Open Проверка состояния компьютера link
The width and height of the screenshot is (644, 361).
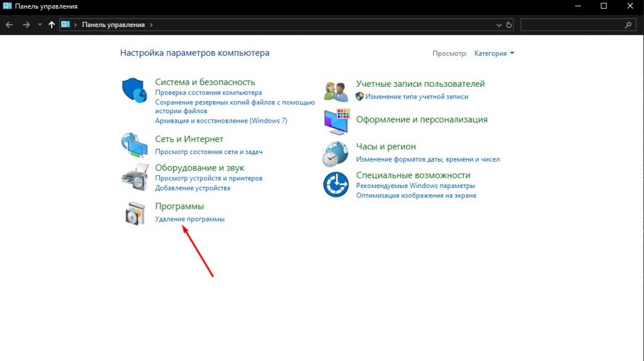tap(208, 93)
